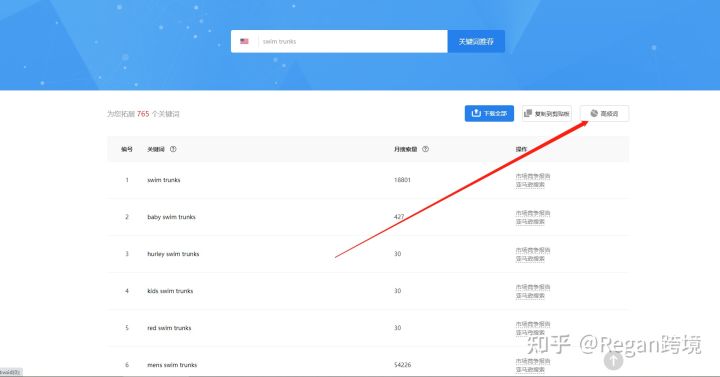Screen dimensions: 720x377
Task: Click search volume value '427'
Action: tap(399, 217)
